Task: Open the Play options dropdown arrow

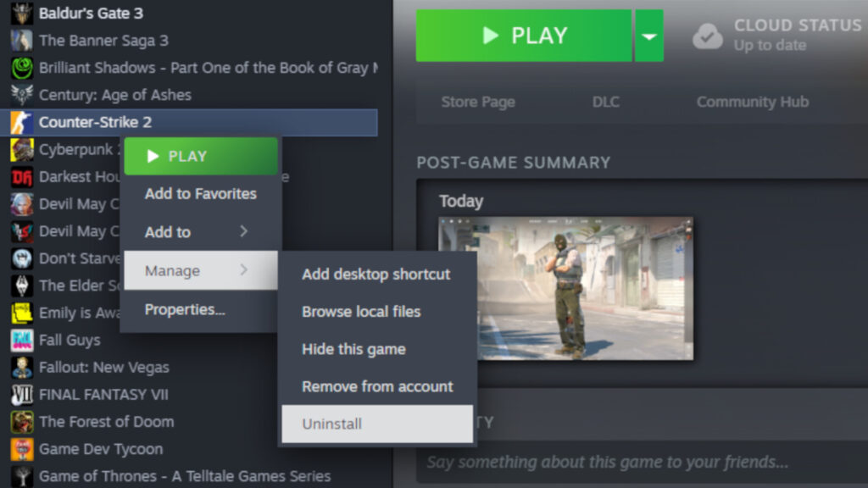Action: coord(650,36)
